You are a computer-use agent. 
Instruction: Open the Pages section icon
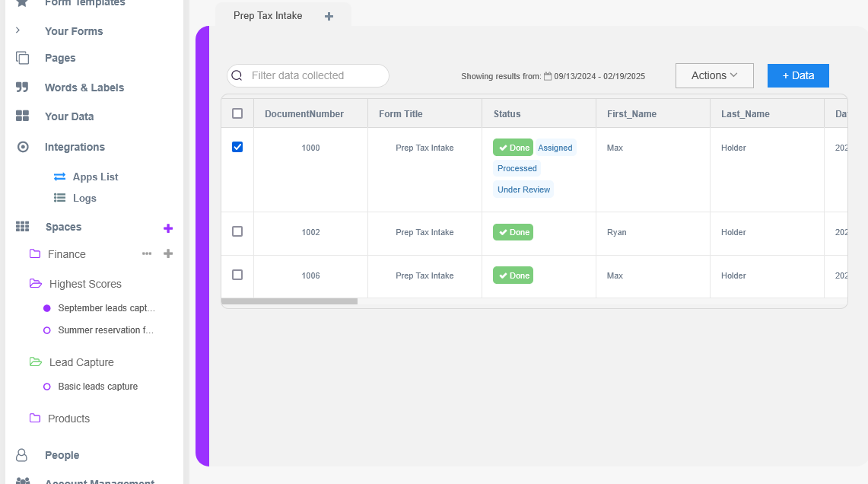tap(23, 58)
